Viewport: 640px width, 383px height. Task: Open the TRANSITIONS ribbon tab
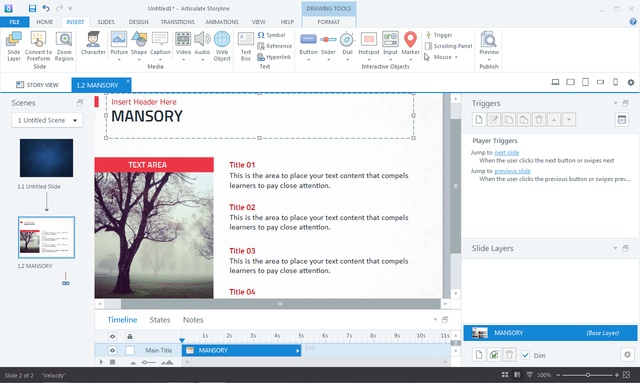pyautogui.click(x=177, y=22)
